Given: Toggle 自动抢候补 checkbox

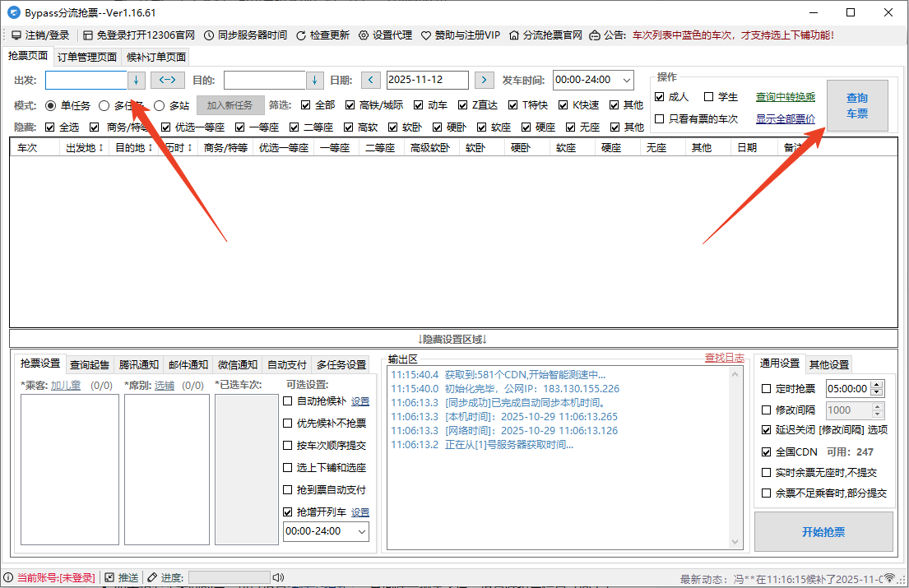Looking at the screenshot, I should pos(288,401).
